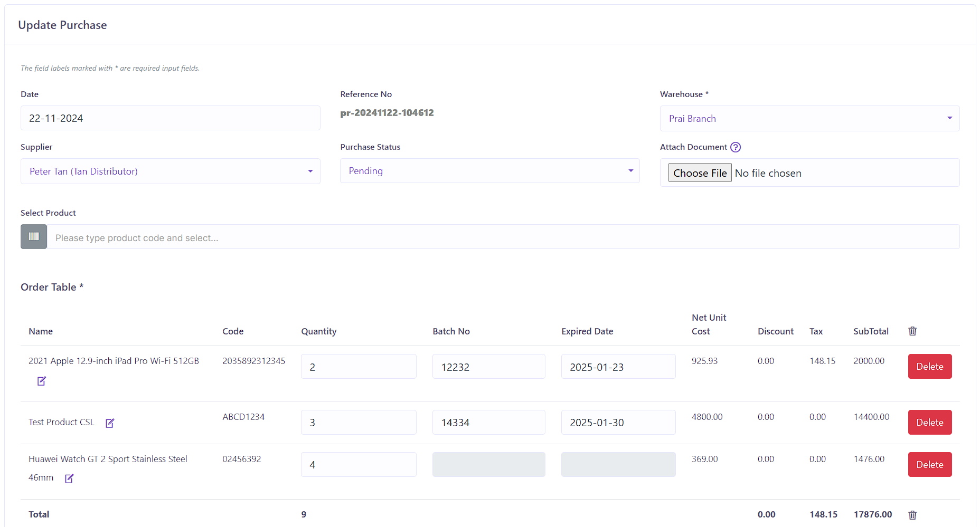980x527 pixels.
Task: Open the Purchase Status dropdown showing Pending
Action: (x=489, y=171)
